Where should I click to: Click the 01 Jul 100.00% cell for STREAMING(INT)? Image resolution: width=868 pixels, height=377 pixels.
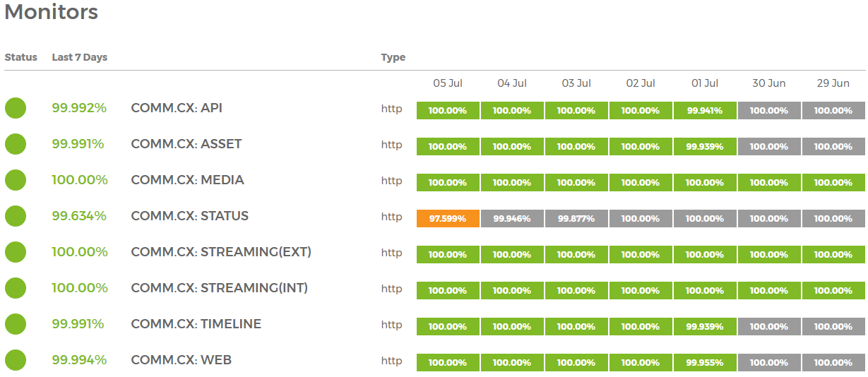(x=705, y=291)
